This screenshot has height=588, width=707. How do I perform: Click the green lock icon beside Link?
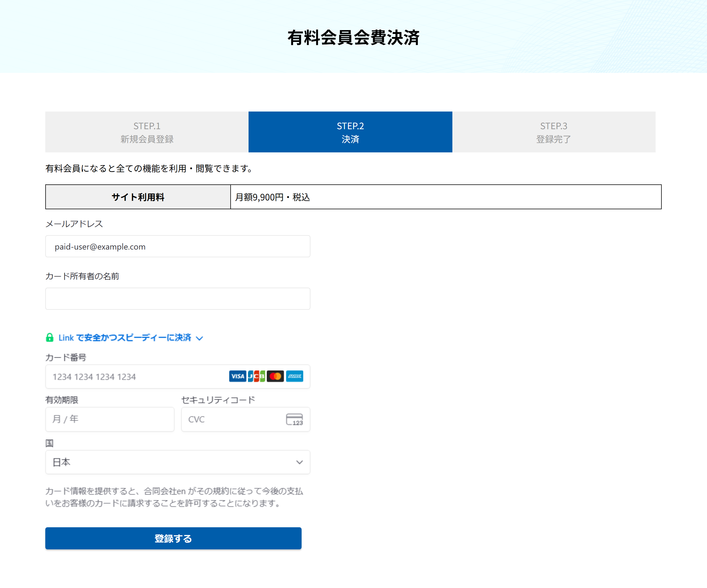pos(49,338)
